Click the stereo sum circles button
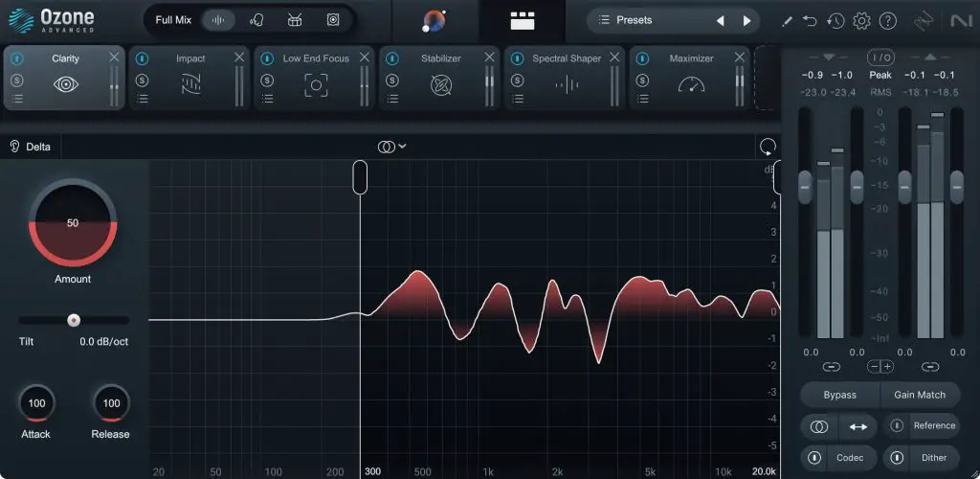 (819, 426)
